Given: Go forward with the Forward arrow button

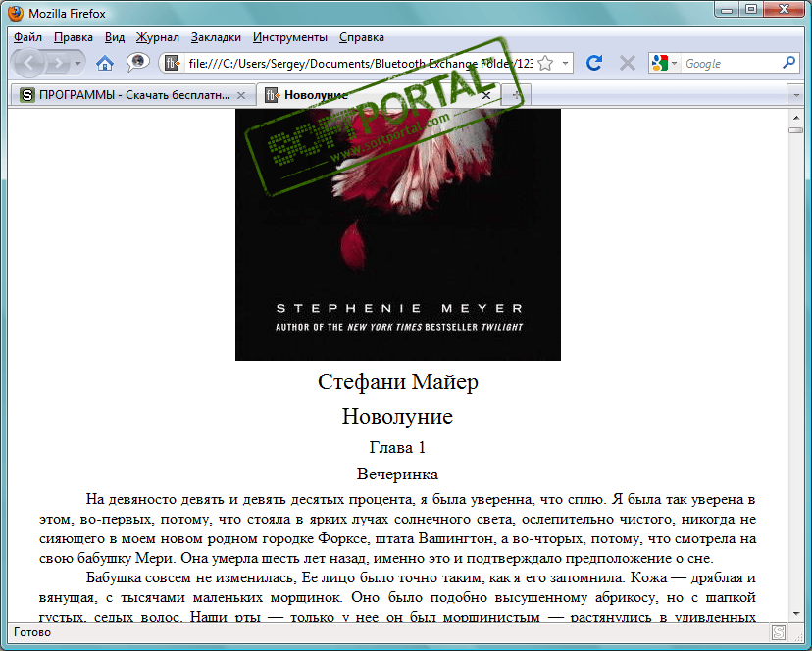Looking at the screenshot, I should coord(58,64).
